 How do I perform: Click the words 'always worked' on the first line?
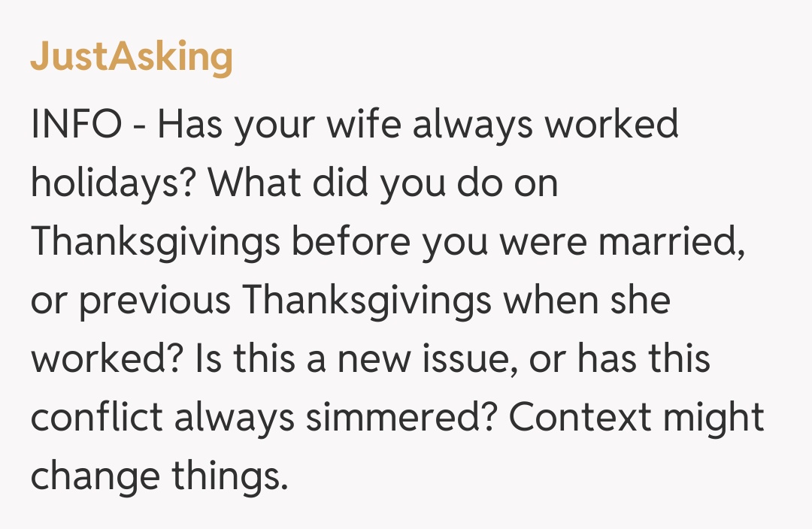[x=546, y=125]
